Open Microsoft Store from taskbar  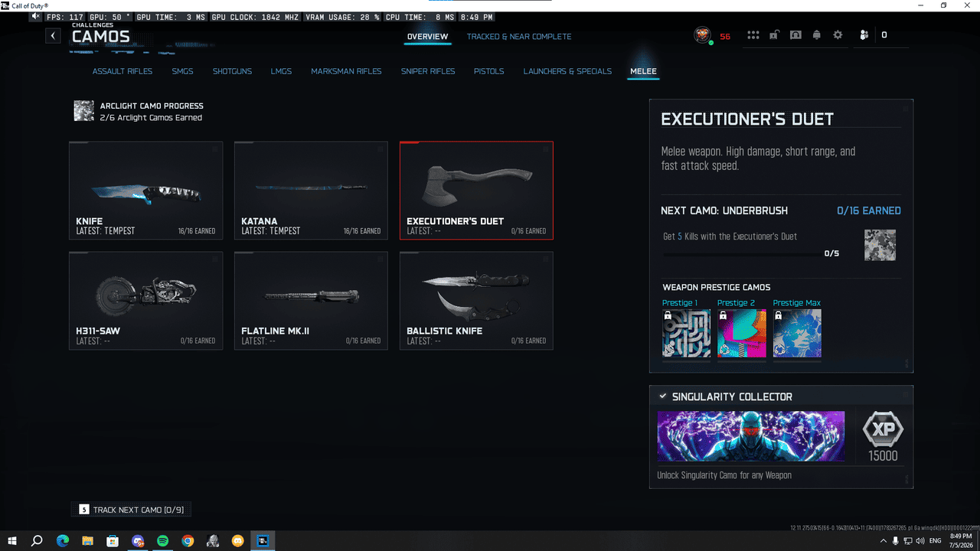tap(113, 541)
